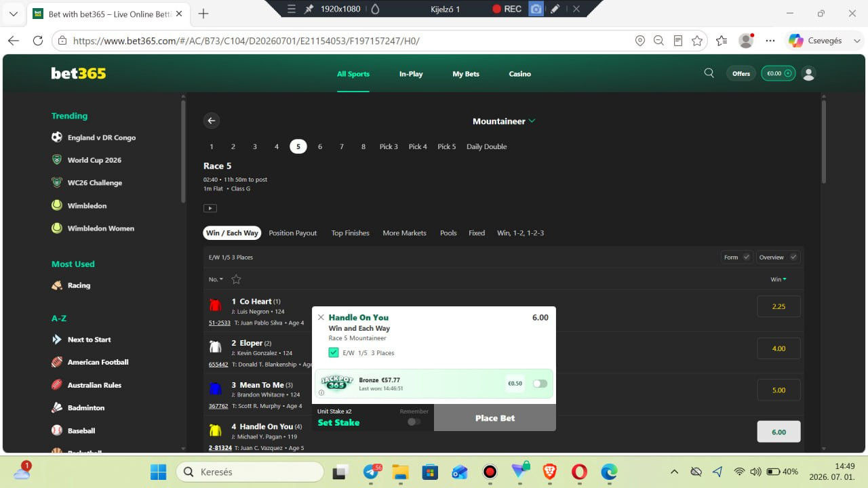868x488 pixels.
Task: Open the Win column dropdown
Action: tap(778, 279)
